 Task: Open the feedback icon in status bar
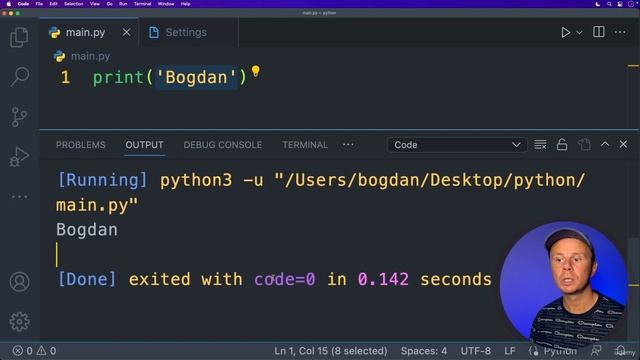[596, 351]
